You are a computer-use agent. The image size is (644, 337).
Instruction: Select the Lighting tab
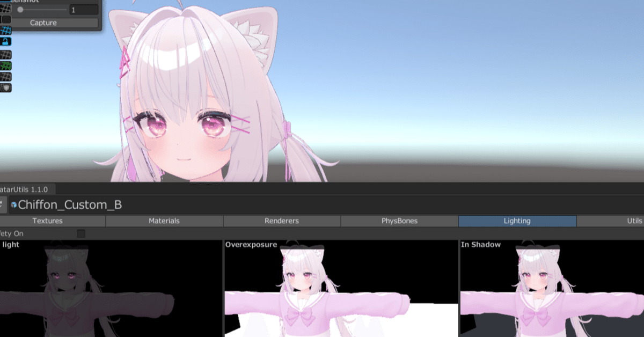517,221
